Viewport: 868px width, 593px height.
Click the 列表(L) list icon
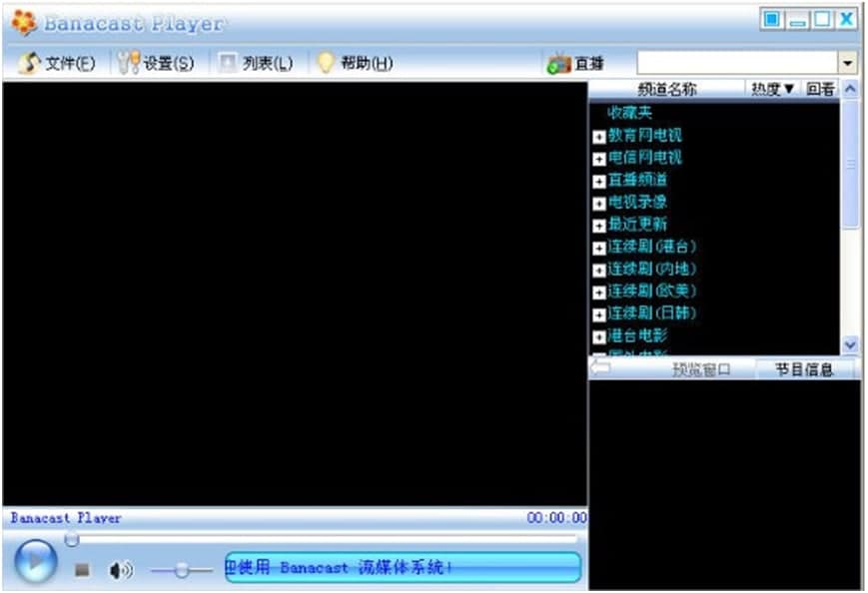(x=226, y=60)
